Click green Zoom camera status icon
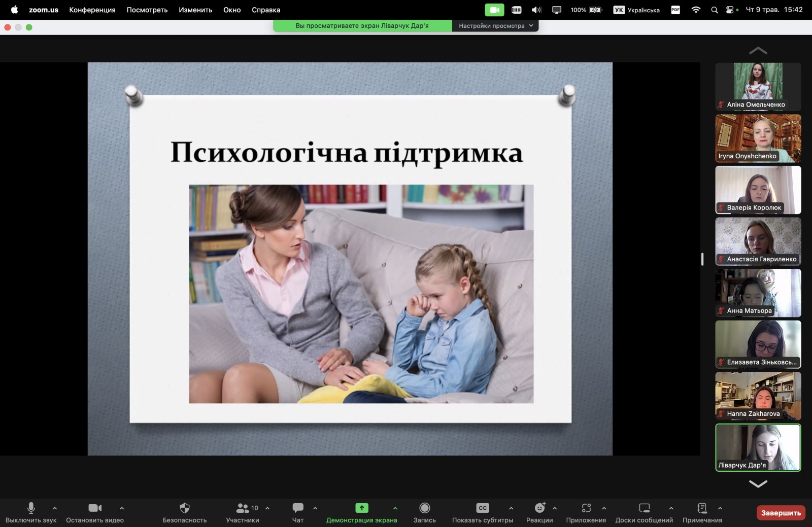This screenshot has height=527, width=812. [x=494, y=10]
